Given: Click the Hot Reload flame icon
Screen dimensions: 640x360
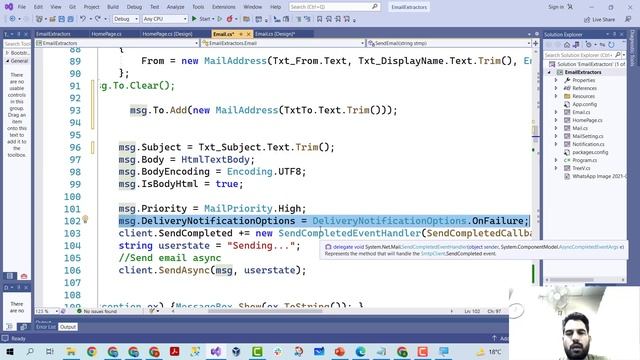Looking at the screenshot, I should click(x=229, y=19).
